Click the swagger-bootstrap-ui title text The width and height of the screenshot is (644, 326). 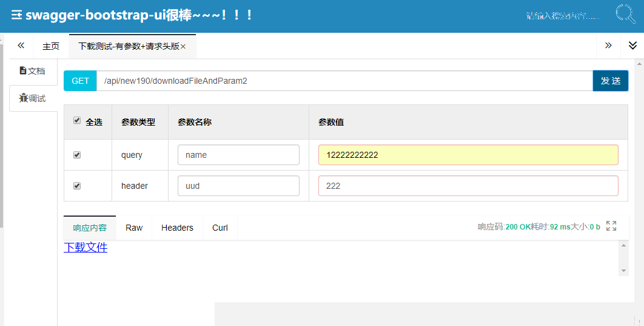tap(139, 15)
